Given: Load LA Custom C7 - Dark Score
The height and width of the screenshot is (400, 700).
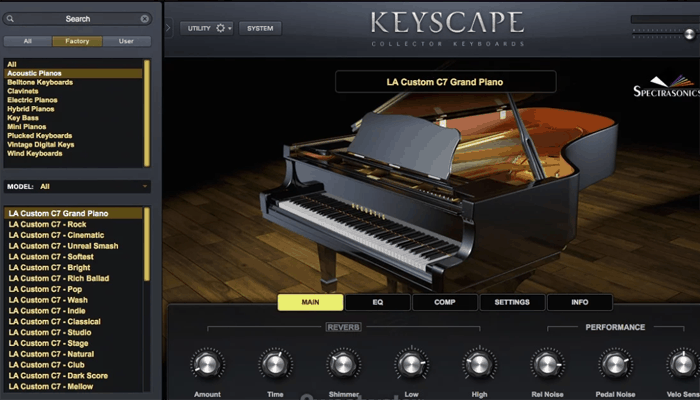Looking at the screenshot, I should (74, 376).
